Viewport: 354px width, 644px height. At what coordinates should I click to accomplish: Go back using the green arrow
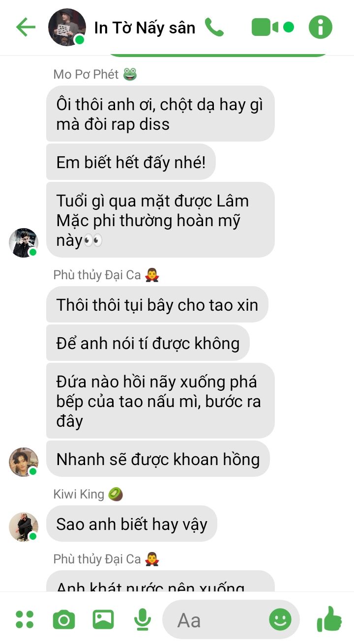[x=26, y=28]
